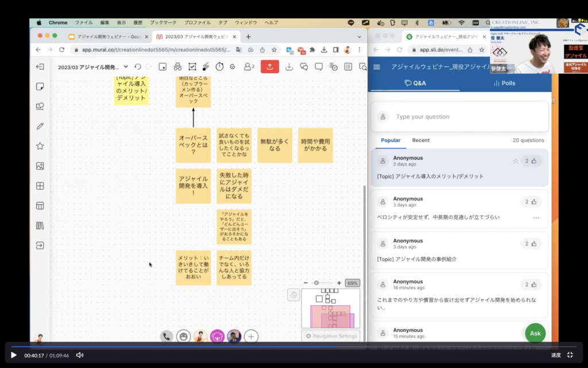This screenshot has height=368, width=588.
Task: Open Chrome tab search dropdown chevron
Action: pos(359,37)
